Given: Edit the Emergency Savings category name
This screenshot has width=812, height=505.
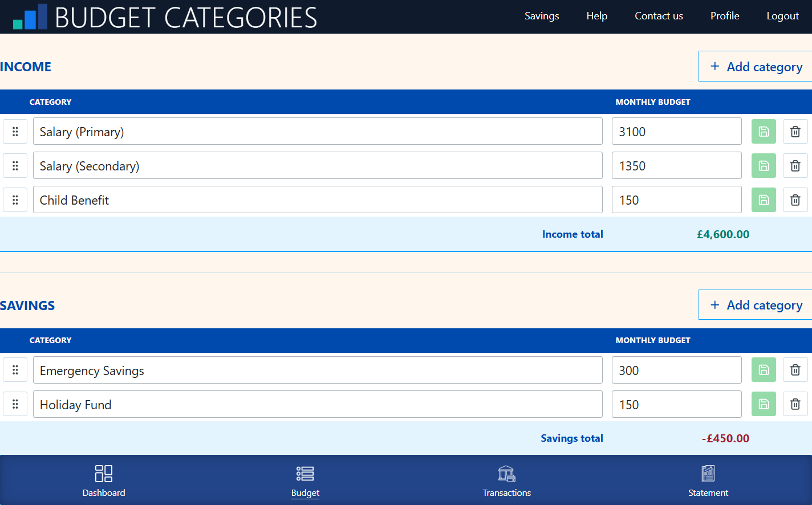Looking at the screenshot, I should click(x=318, y=370).
